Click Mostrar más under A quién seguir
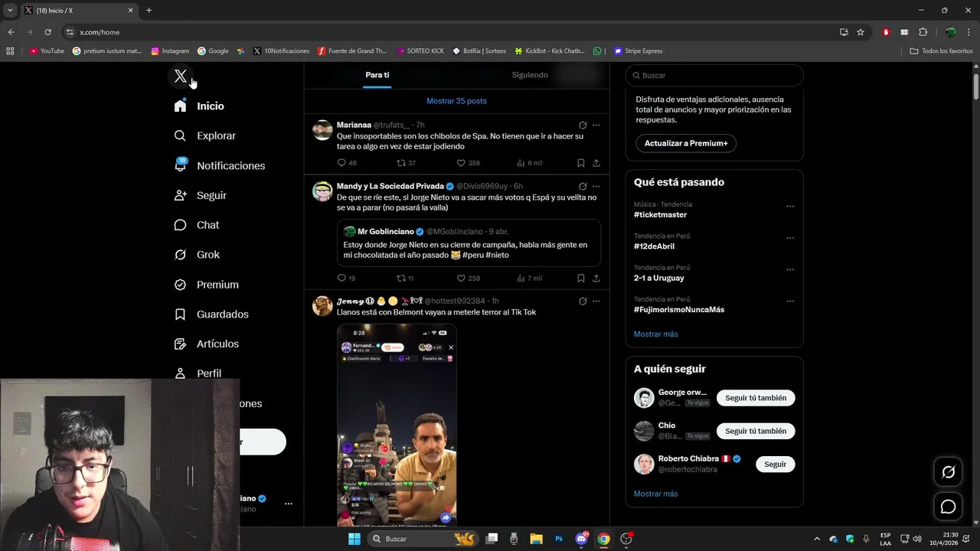Viewport: 980px width, 551px height. tap(655, 494)
